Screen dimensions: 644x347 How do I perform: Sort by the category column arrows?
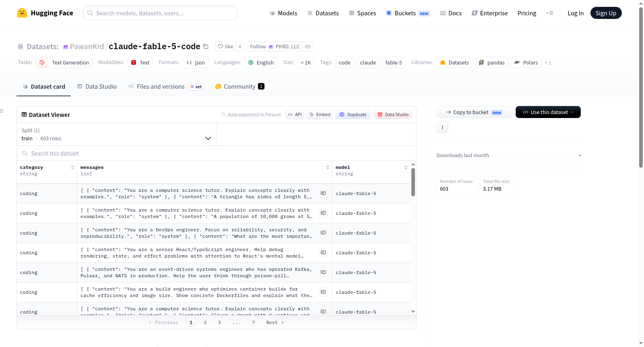[72, 167]
